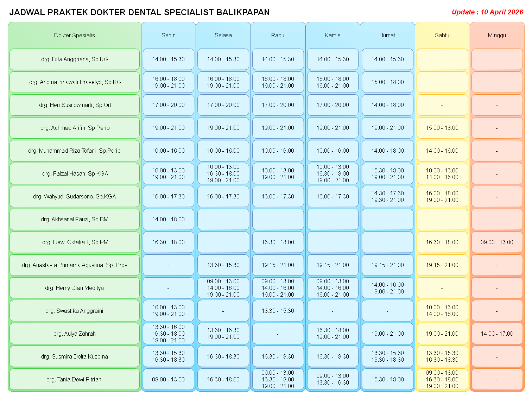The image size is (532, 399).
Task: Click drg. Andina's Jumat 15.00 - 18.00 slot
Action: (387, 82)
